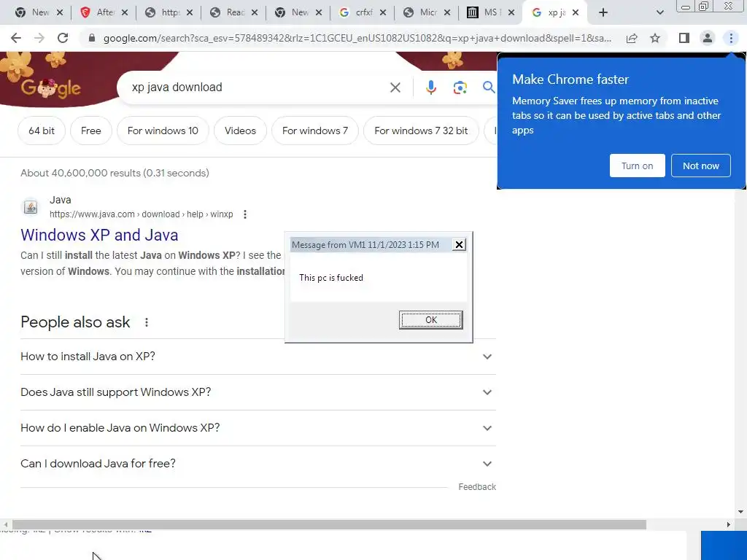Open more options for Java result
The image size is (747, 560).
(x=245, y=214)
